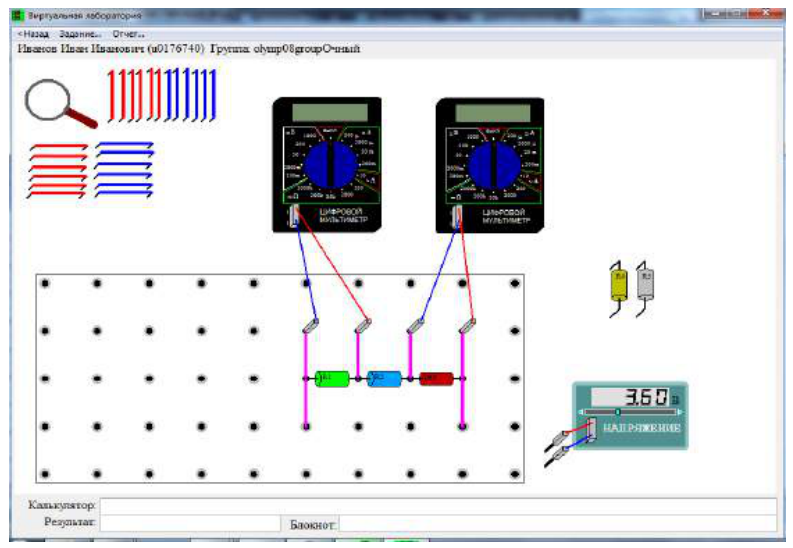Click the НАПРЯЖЕНИЕ label on source
The width and height of the screenshot is (793, 548).
pyautogui.click(x=642, y=428)
